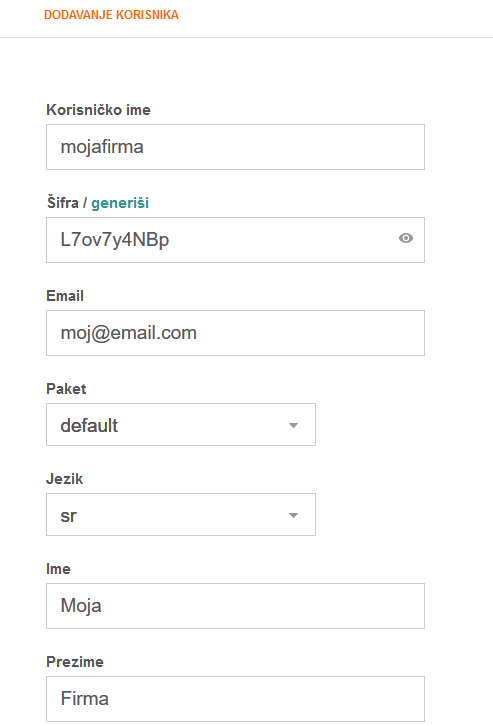Select the Email input containing moj@email.com
This screenshot has height=726, width=493.
click(235, 333)
